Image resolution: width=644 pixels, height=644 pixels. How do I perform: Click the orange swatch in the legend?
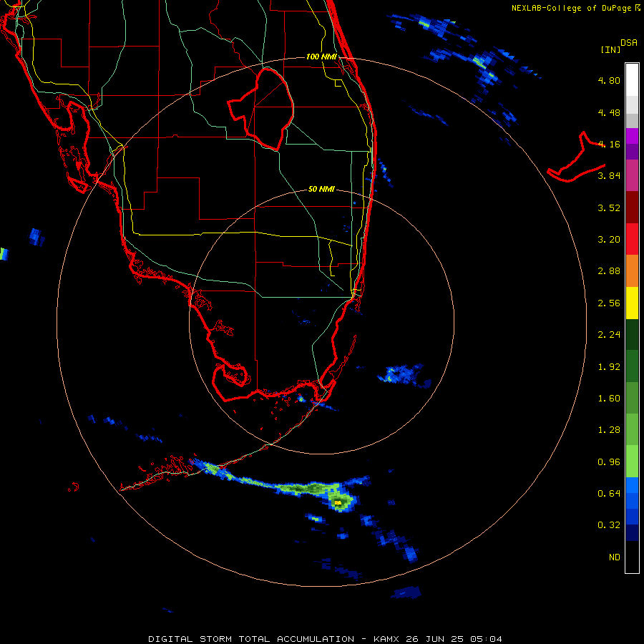click(632, 271)
